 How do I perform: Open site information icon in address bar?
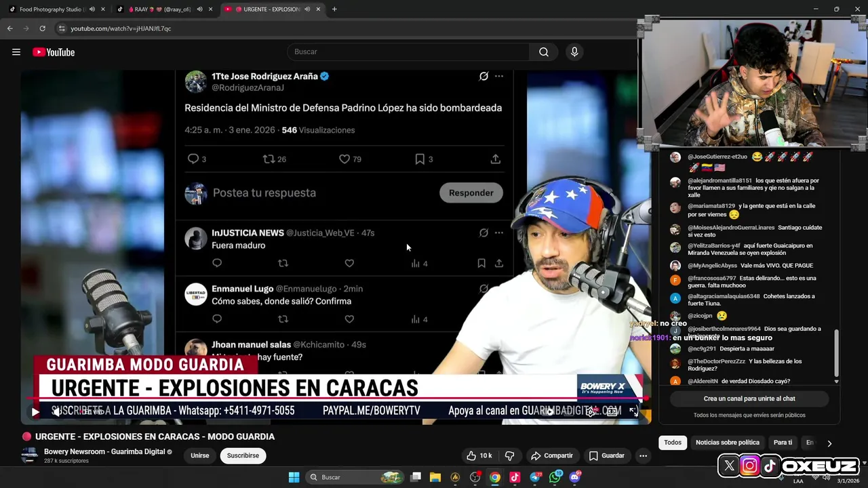[62, 28]
